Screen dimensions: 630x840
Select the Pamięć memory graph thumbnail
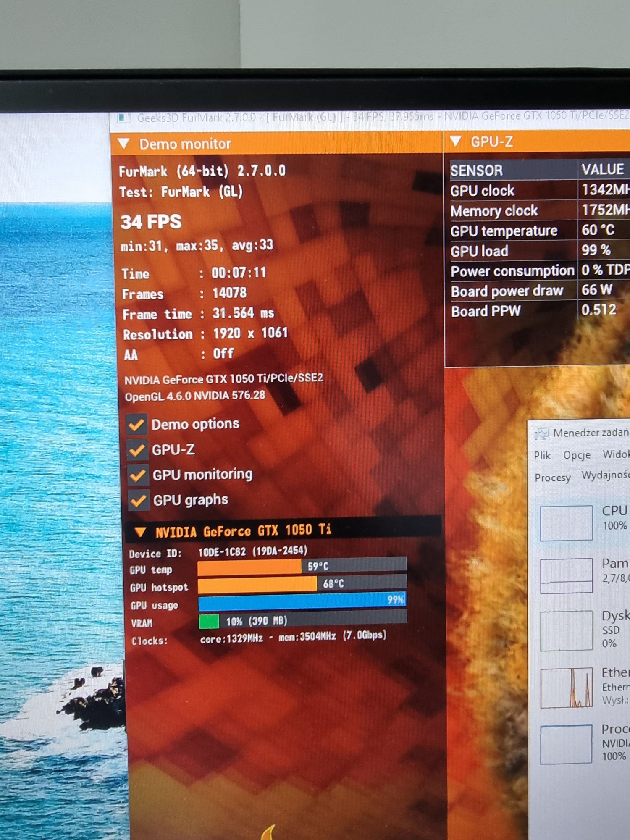click(x=566, y=575)
